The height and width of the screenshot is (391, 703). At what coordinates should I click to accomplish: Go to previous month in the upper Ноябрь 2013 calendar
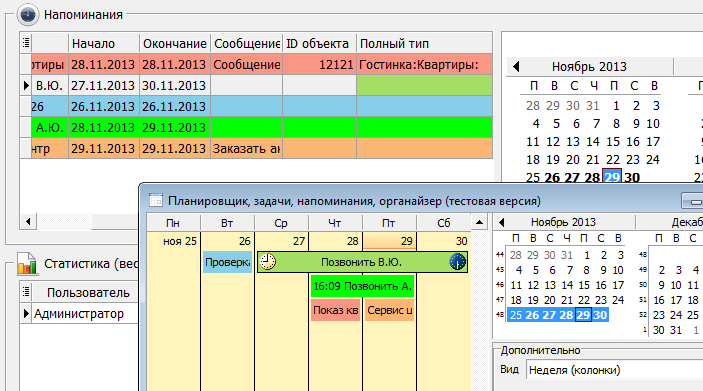point(516,67)
